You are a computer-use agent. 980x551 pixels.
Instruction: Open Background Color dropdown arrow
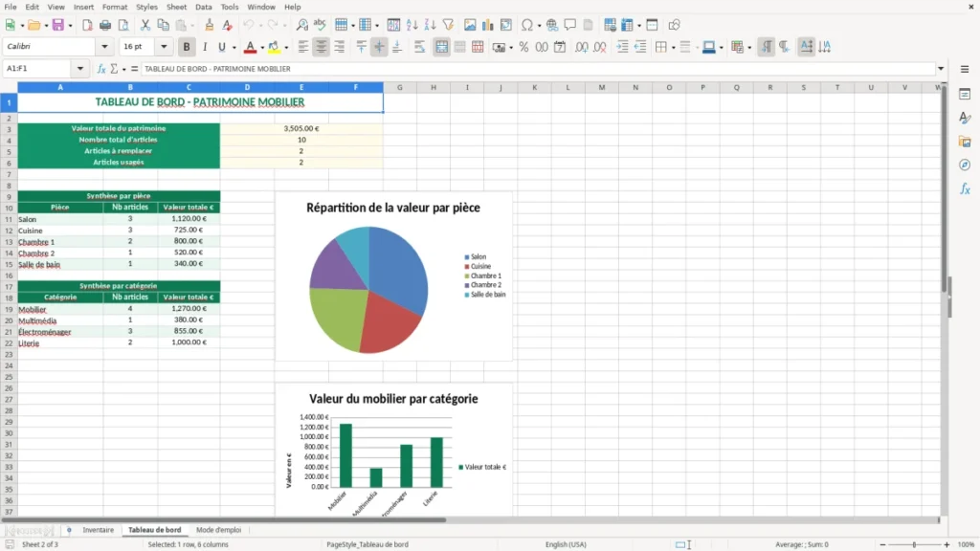286,48
